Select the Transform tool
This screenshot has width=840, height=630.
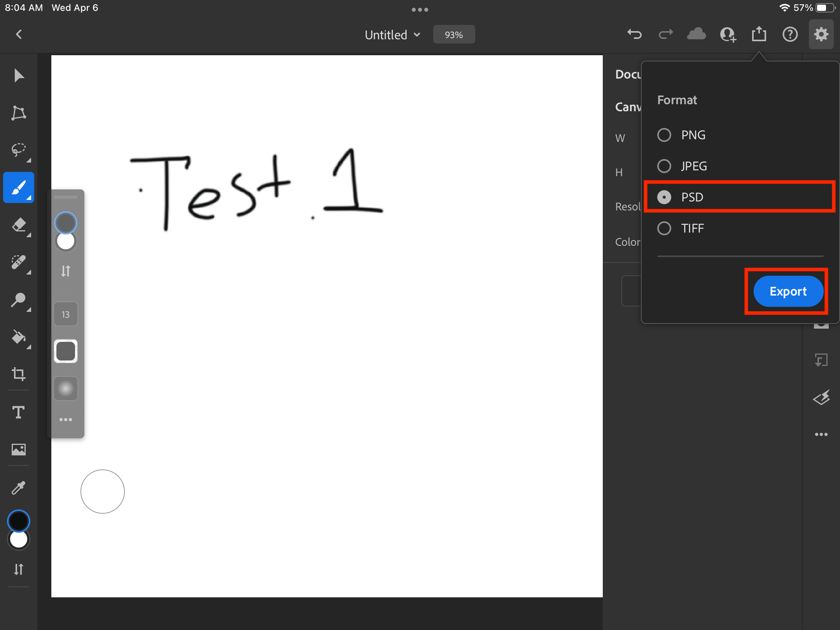pyautogui.click(x=19, y=113)
